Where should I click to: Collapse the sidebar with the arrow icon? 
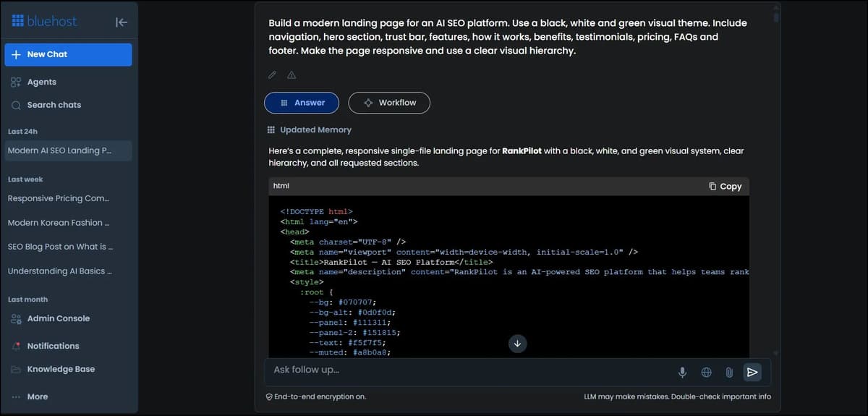122,22
